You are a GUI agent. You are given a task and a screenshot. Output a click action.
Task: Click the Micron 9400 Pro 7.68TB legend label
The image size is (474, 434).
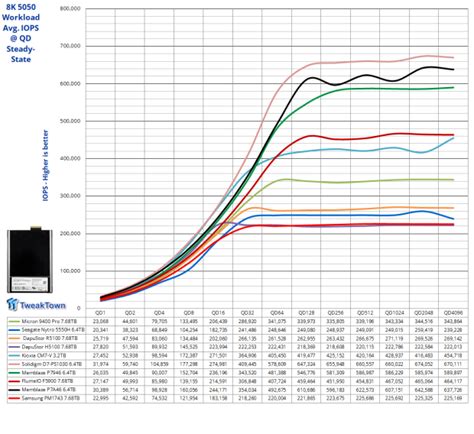click(x=49, y=322)
